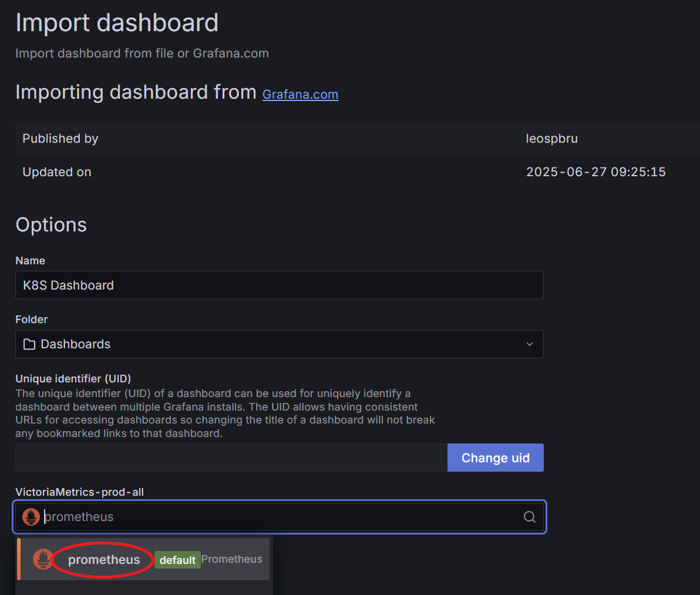Select the prometheus datasource option

(x=104, y=560)
